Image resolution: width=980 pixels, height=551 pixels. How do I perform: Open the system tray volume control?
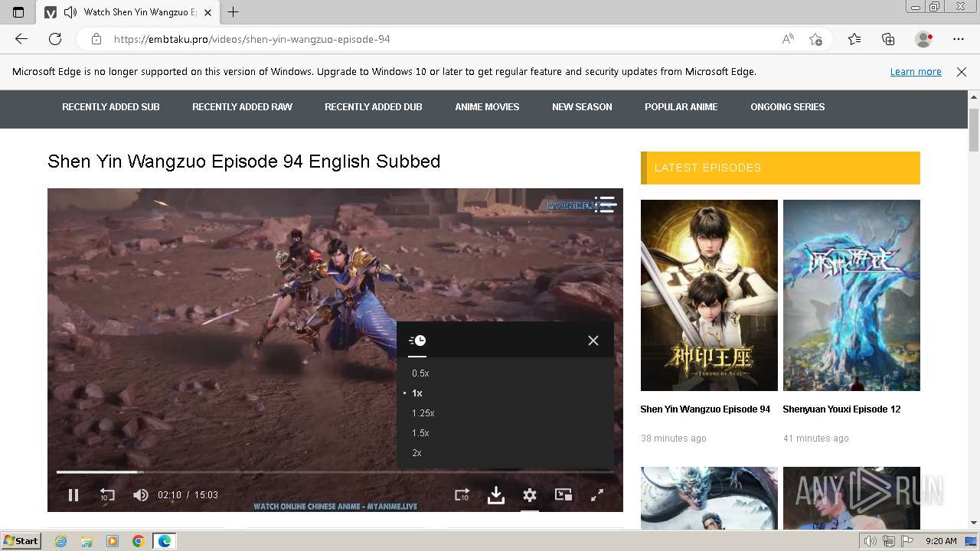click(871, 541)
